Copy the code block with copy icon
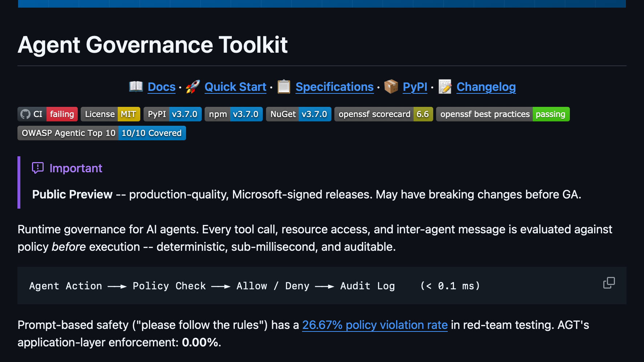This screenshot has height=362, width=644. coord(609,283)
